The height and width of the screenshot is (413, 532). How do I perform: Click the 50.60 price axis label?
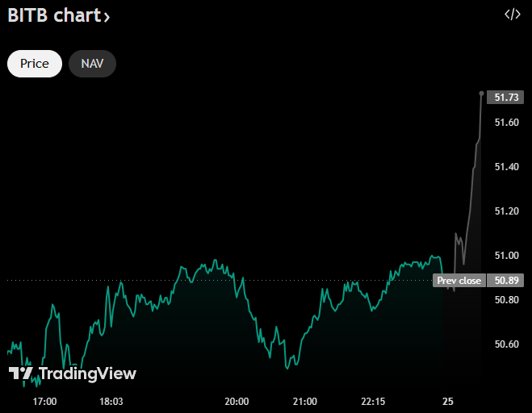[506, 344]
